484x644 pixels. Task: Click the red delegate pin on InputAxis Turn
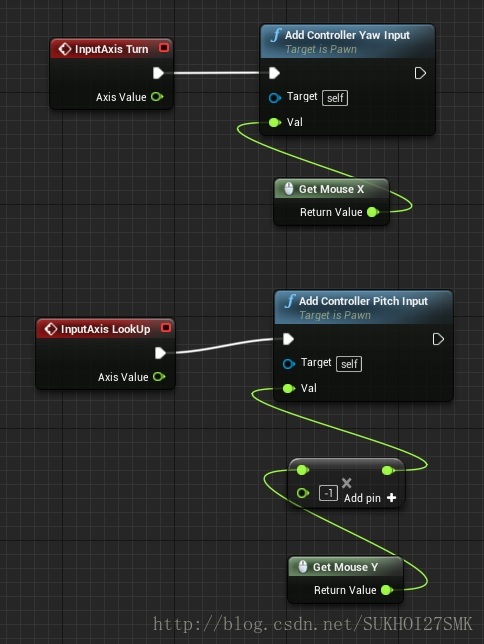click(x=164, y=48)
